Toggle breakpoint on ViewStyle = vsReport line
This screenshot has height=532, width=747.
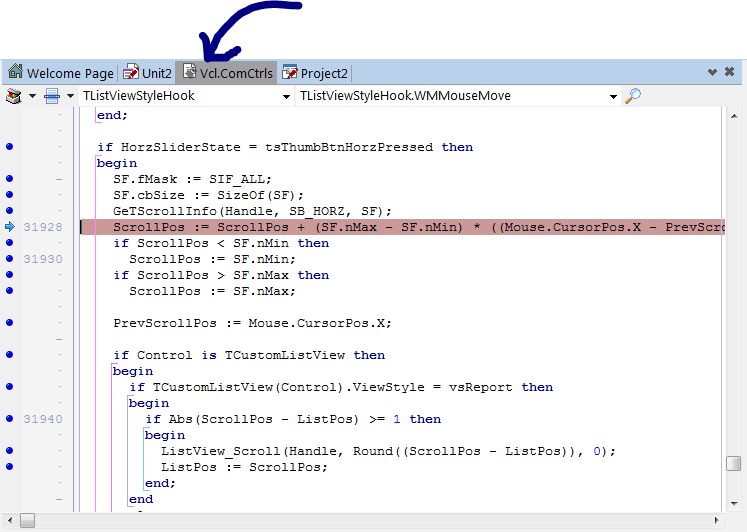pyautogui.click(x=10, y=387)
